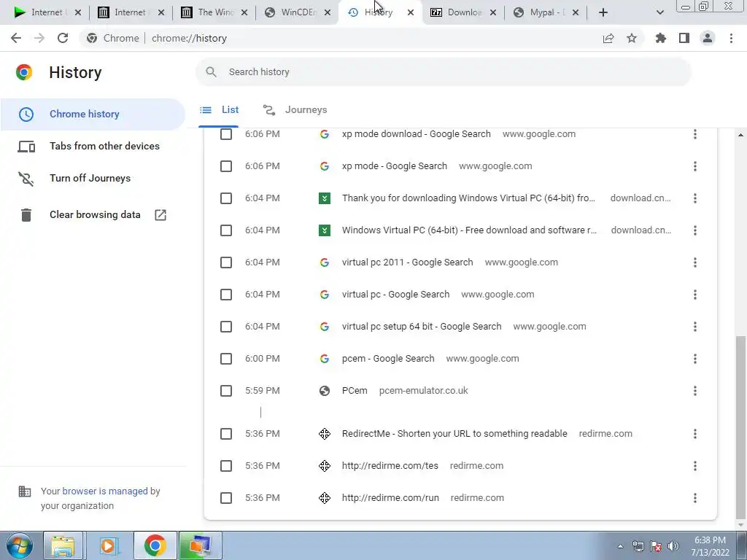The image size is (747, 560).
Task: Reload the history page
Action: (63, 38)
